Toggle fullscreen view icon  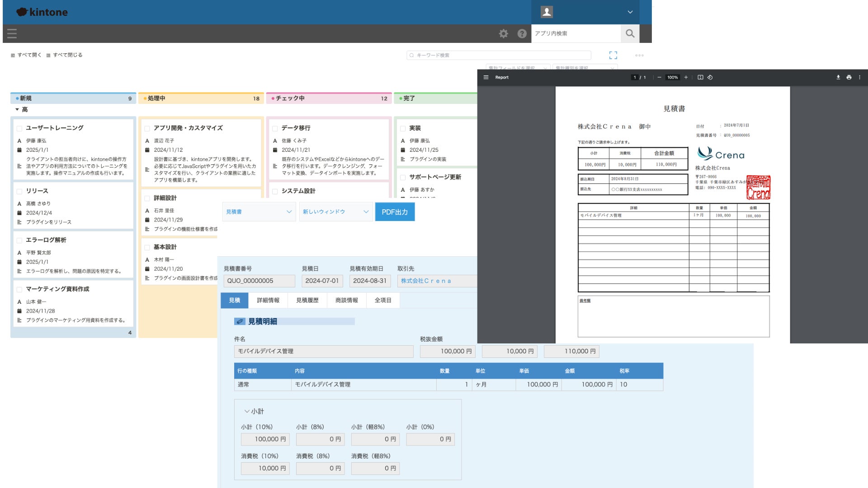pyautogui.click(x=613, y=55)
